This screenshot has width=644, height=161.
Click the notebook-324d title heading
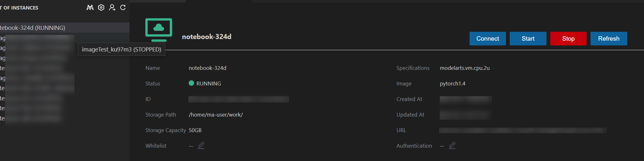[207, 37]
